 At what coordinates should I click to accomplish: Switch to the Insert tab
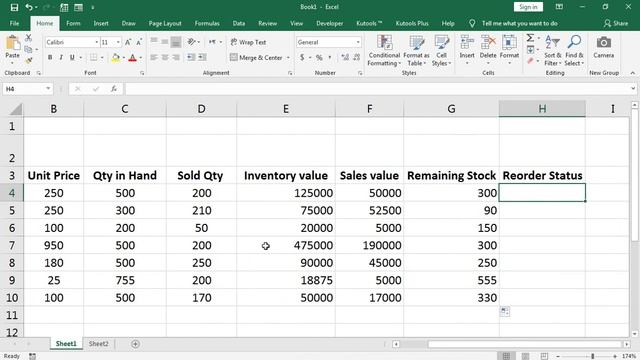click(x=101, y=23)
